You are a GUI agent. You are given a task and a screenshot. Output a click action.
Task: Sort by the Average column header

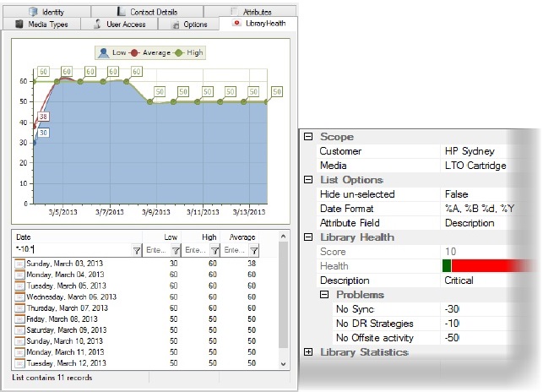click(240, 237)
